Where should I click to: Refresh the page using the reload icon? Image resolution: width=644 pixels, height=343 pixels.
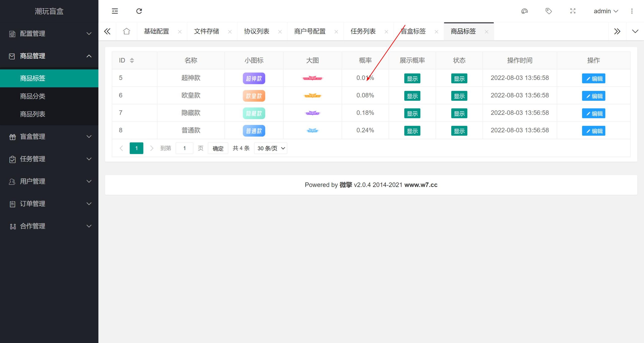(x=139, y=11)
